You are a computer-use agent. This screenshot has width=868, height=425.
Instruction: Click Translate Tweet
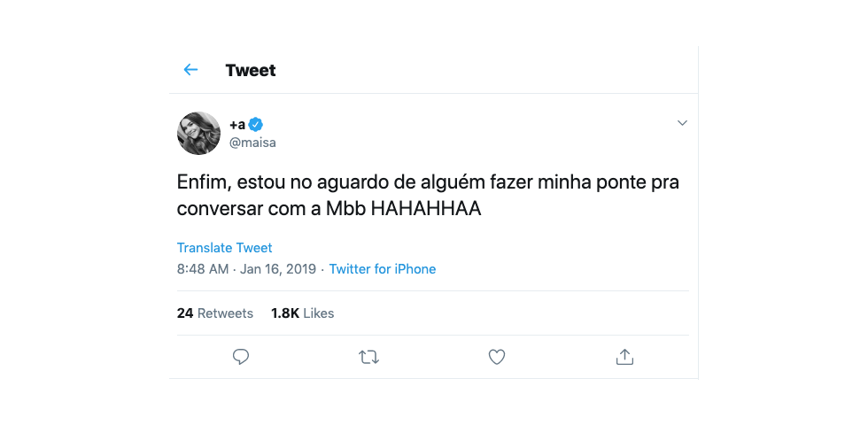(x=225, y=247)
